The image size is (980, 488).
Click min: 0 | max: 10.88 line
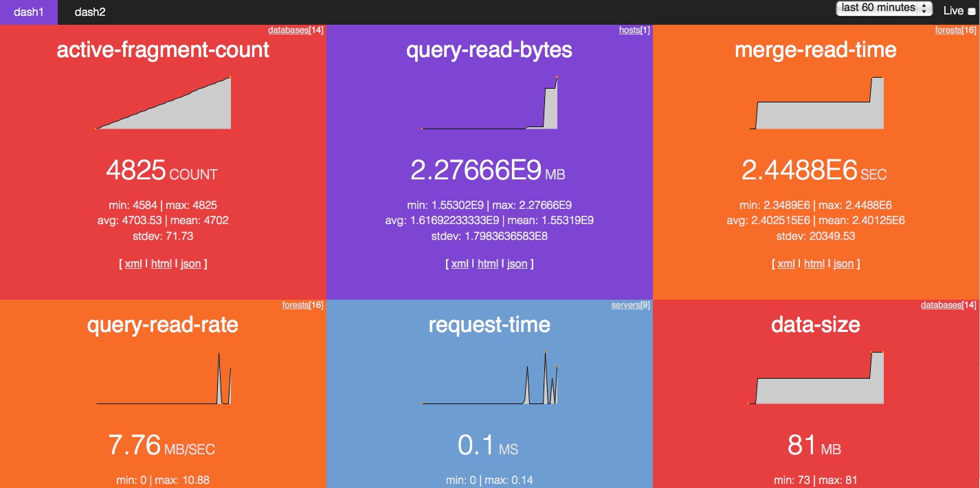click(163, 480)
